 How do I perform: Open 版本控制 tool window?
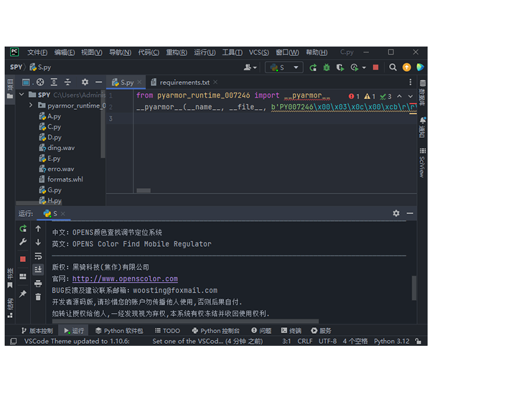37,331
